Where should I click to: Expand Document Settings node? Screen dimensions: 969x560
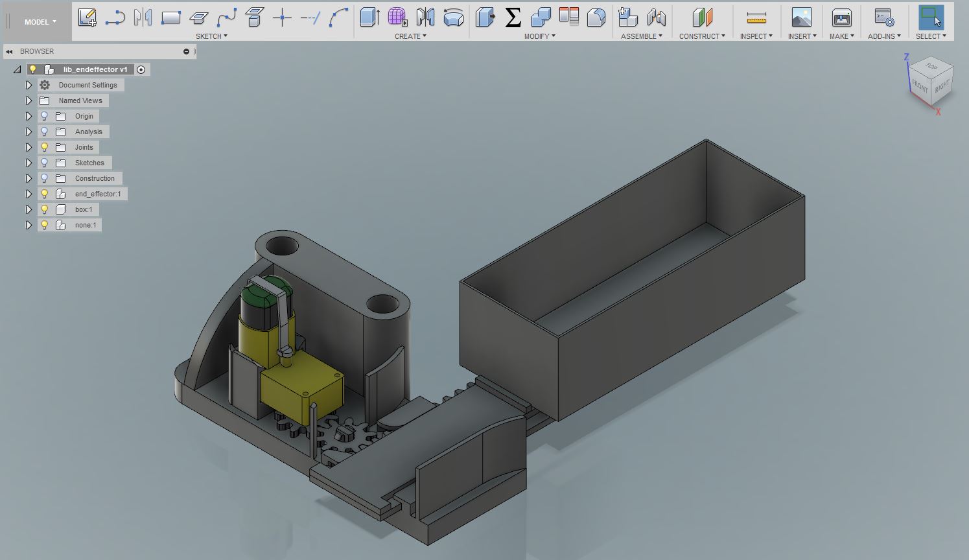click(x=29, y=85)
